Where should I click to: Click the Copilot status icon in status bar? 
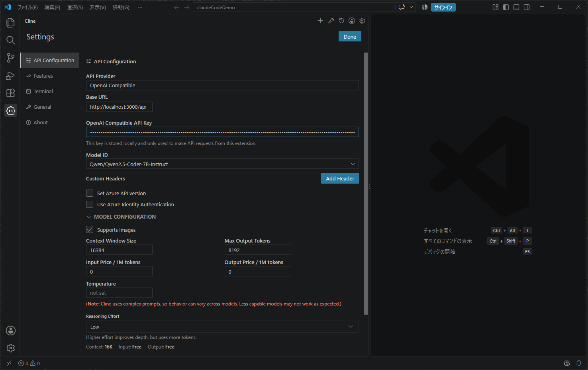pos(567,363)
